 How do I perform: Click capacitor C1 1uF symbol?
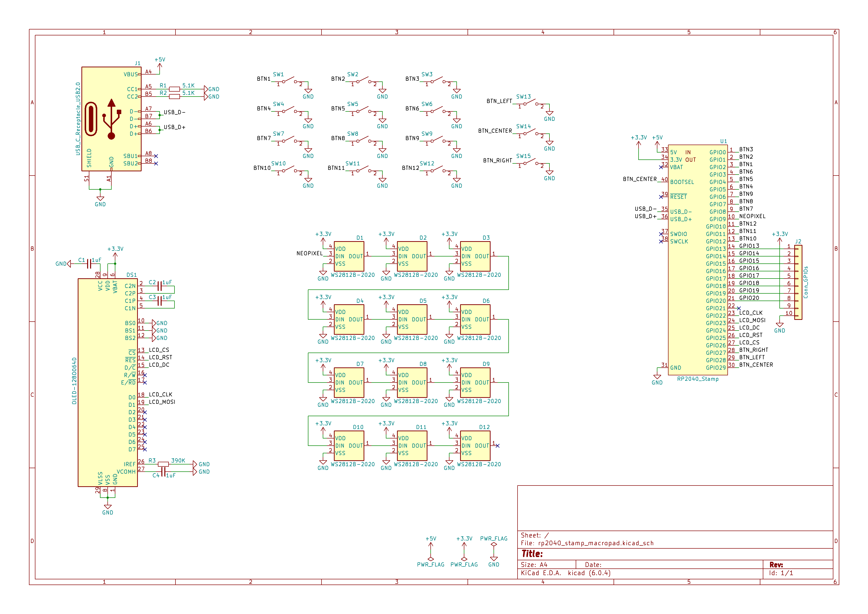[89, 263]
